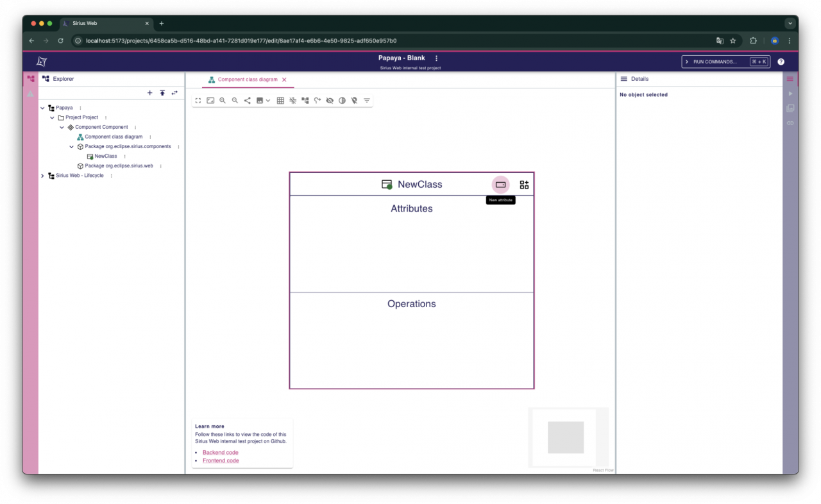Open more menu for NewClass tree item

click(x=124, y=156)
